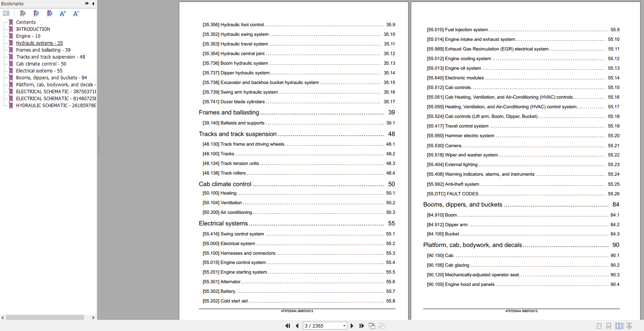Click the Contents bookmark icon
The width and height of the screenshot is (644, 331).
coord(11,22)
